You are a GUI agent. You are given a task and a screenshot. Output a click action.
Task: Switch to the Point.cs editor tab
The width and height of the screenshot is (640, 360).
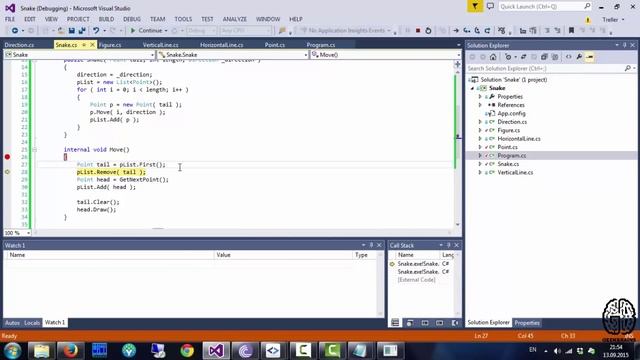coord(275,45)
